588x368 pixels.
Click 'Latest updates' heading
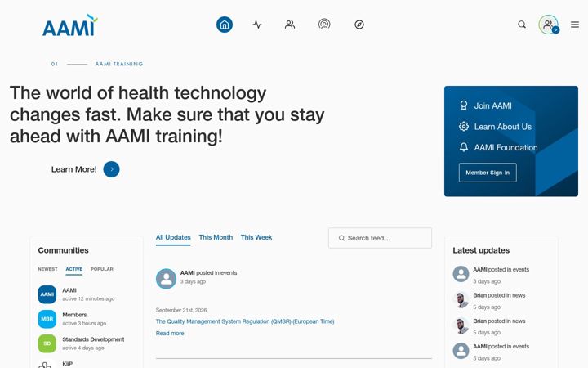[481, 250]
